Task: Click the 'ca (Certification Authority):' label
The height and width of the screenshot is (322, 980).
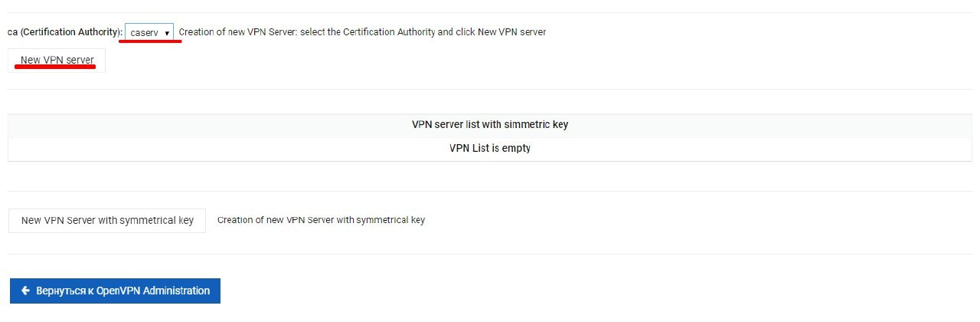Action: click(66, 33)
